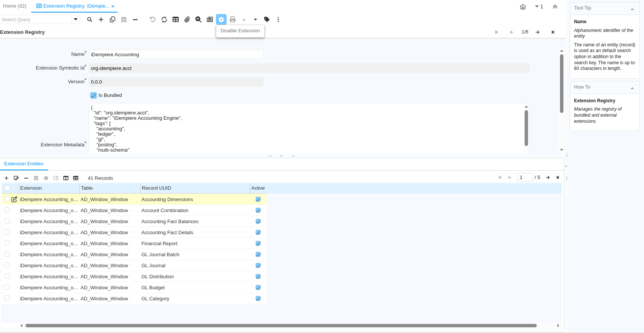The width and height of the screenshot is (644, 333).
Task: Click the Process gear icon
Action: click(x=221, y=19)
